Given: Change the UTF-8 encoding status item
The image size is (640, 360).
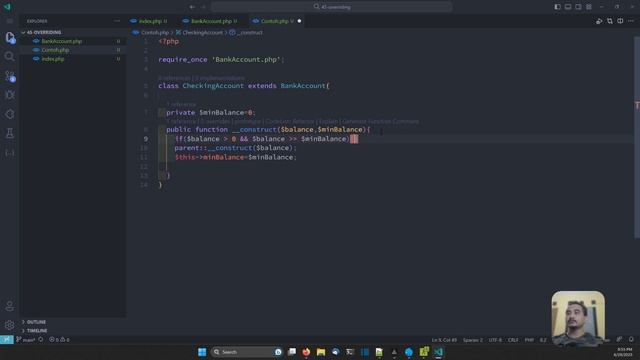Looking at the screenshot, I should pyautogui.click(x=495, y=340).
